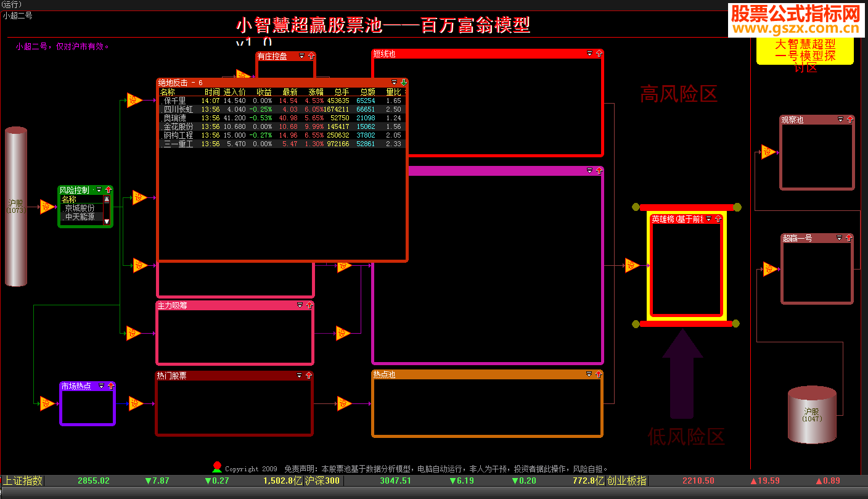
Task: Open dropdown menu of 有庄控盘 panel
Action: (x=301, y=56)
